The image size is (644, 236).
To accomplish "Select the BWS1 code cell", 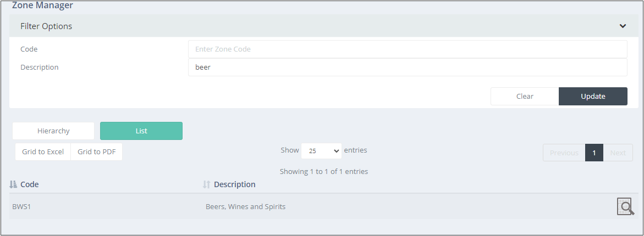I will [x=22, y=206].
